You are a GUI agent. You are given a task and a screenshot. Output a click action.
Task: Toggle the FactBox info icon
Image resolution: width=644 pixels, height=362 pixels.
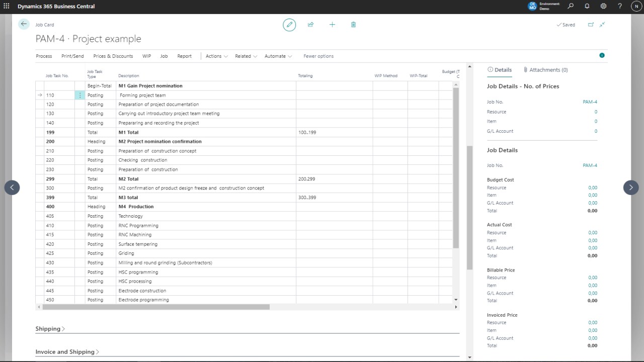pos(602,55)
